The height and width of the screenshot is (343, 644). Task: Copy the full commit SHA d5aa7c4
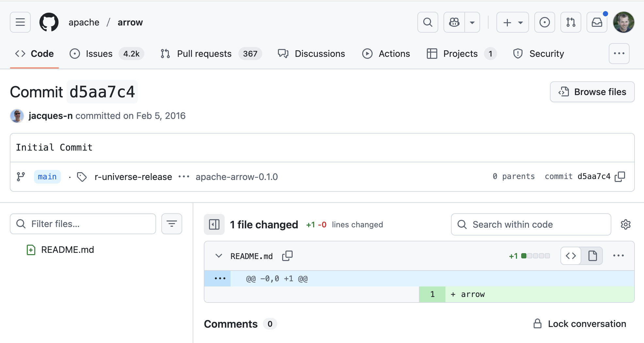[620, 176]
